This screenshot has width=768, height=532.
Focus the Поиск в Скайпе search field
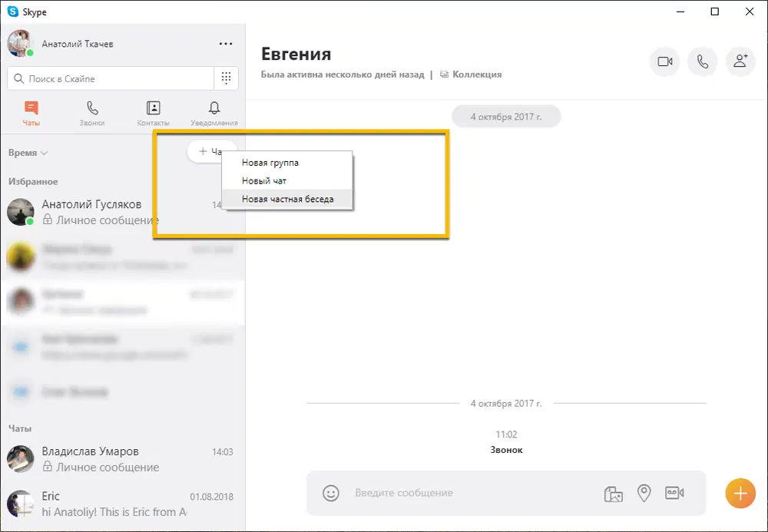click(111, 78)
